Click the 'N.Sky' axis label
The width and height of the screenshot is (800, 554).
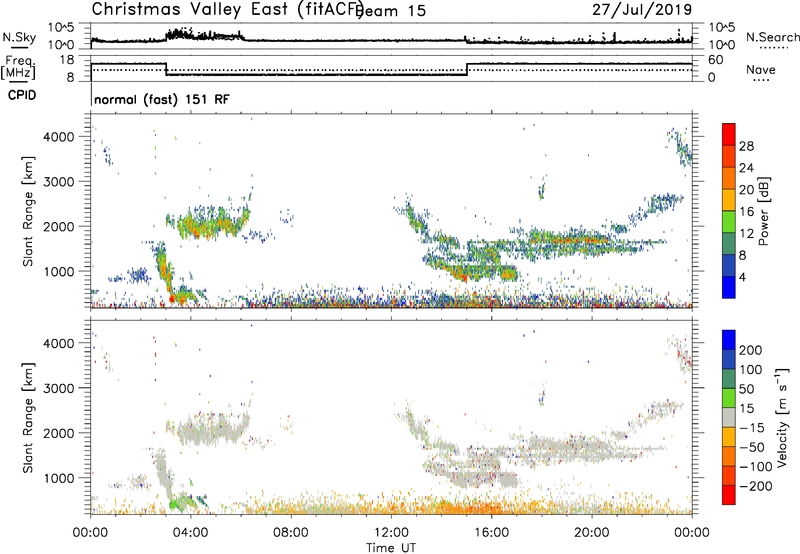point(19,37)
